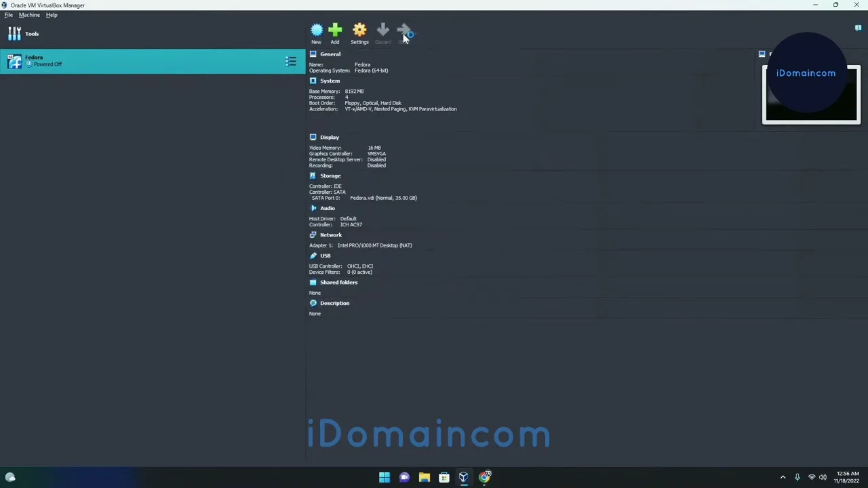868x488 pixels.
Task: Click the Description section header
Action: pyautogui.click(x=335, y=303)
